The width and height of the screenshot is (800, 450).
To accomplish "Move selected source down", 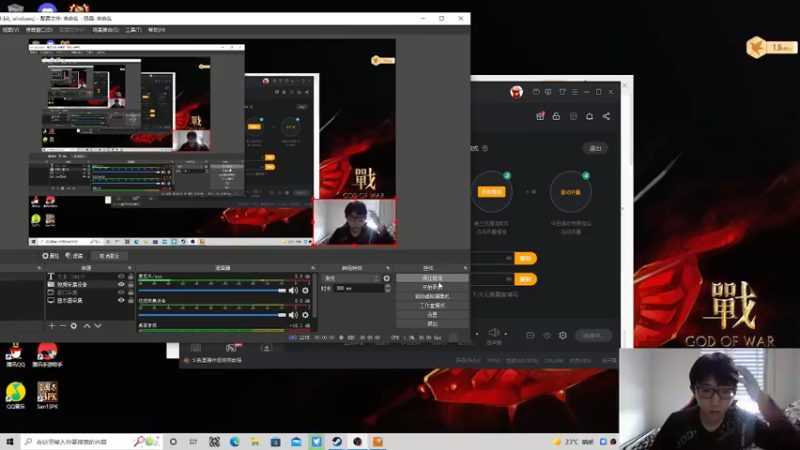I will (x=98, y=326).
